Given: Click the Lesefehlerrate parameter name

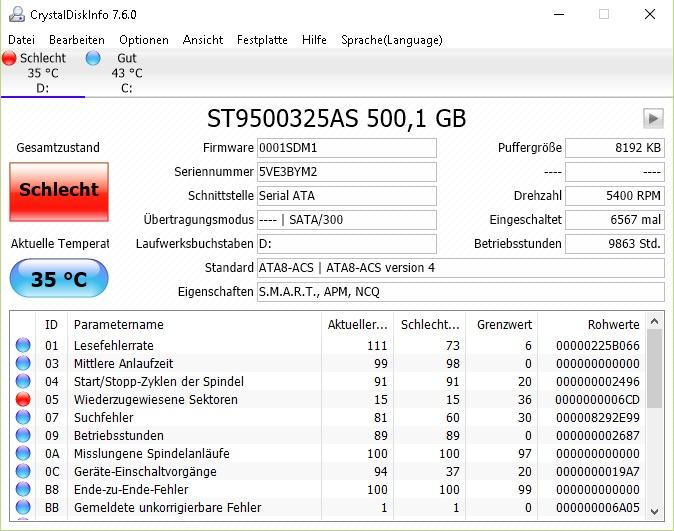Looking at the screenshot, I should (113, 346).
